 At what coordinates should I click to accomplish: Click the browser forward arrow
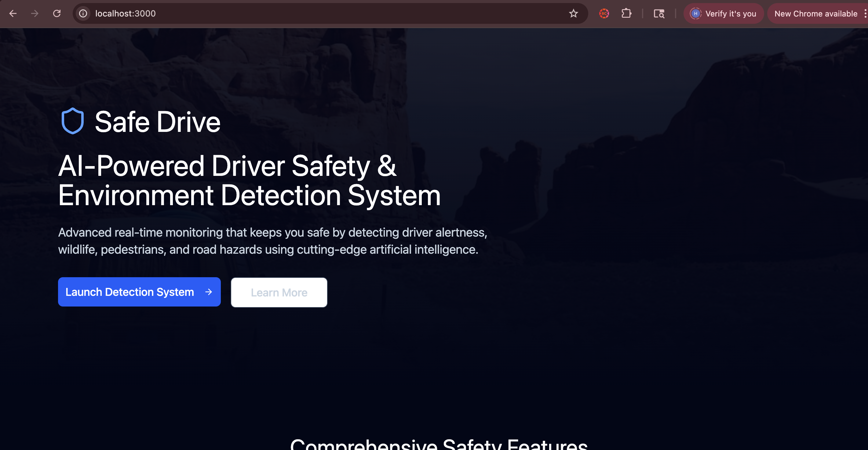tap(35, 13)
